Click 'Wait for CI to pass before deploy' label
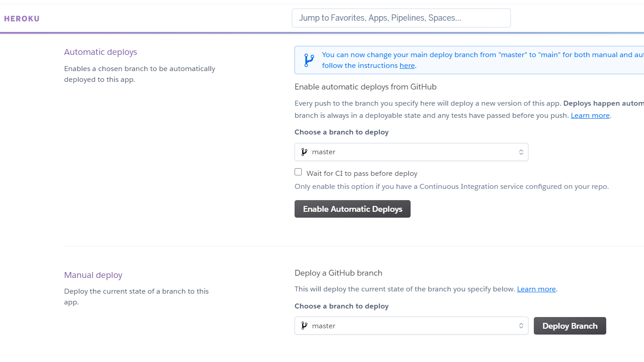This screenshot has width=644, height=362. 362,174
